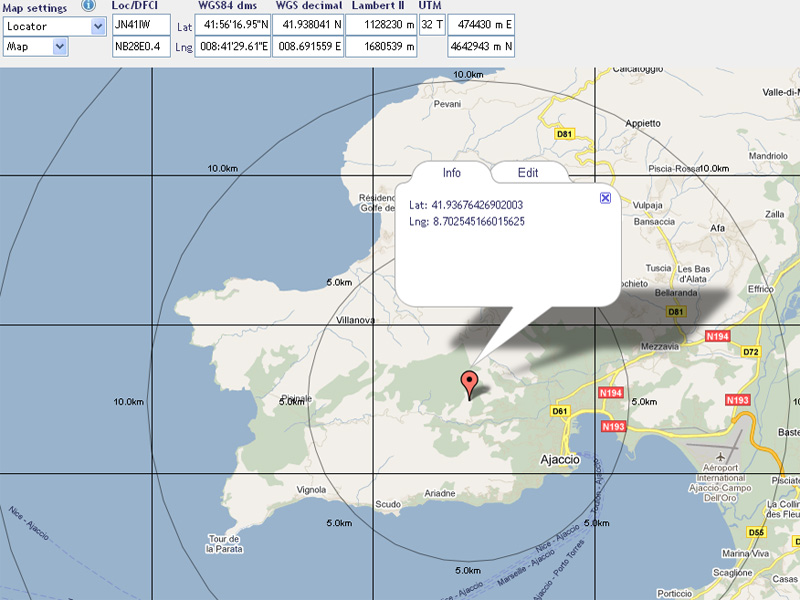
Task: Click the Scudo place label
Action: tap(388, 504)
